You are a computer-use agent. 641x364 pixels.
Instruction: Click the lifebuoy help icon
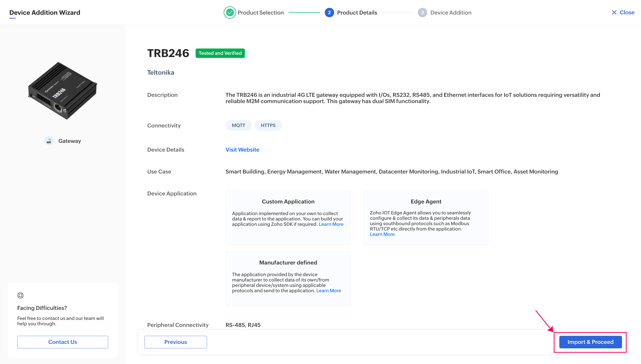20,295
